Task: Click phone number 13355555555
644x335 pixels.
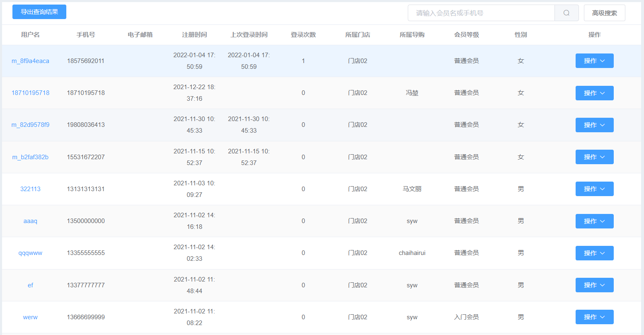Action: pos(86,253)
